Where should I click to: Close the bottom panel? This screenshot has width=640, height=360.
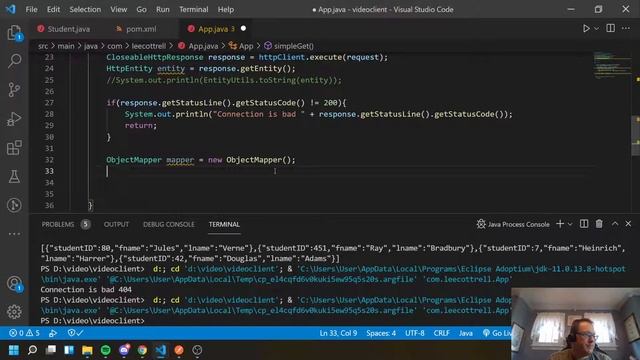pos(628,224)
